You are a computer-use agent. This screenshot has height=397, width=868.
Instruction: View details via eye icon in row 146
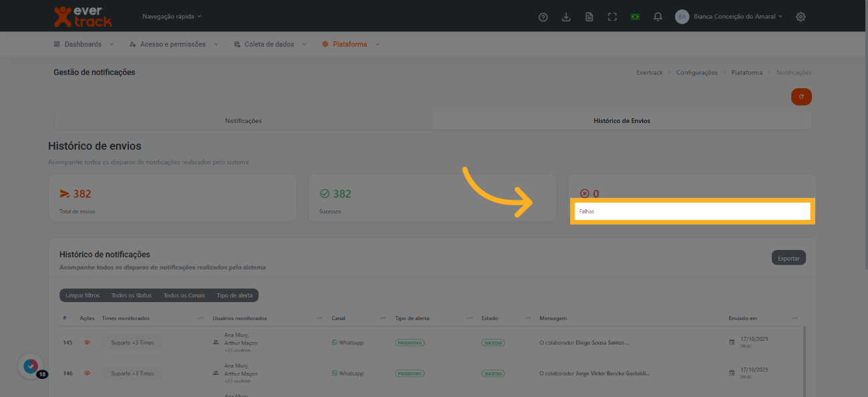click(87, 374)
